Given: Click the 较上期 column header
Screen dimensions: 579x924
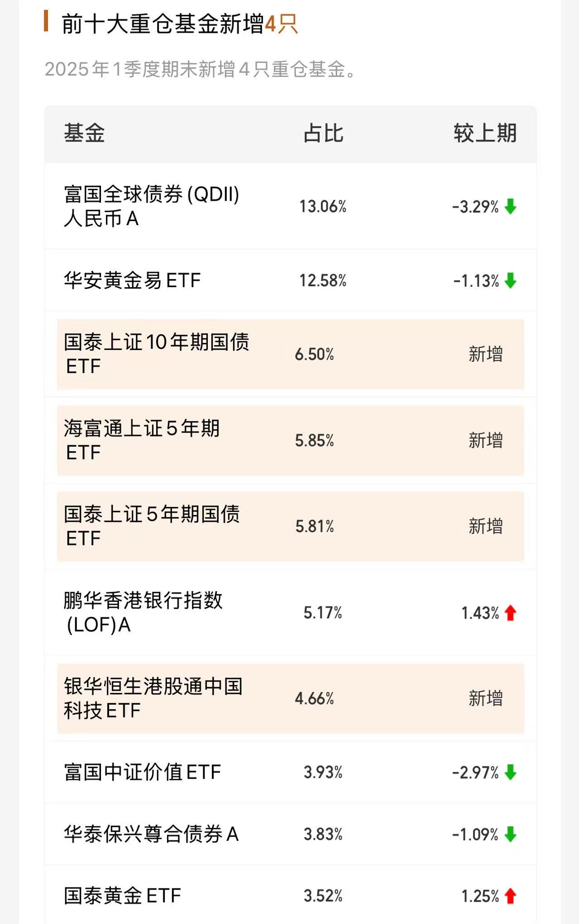Looking at the screenshot, I should pos(485,134).
